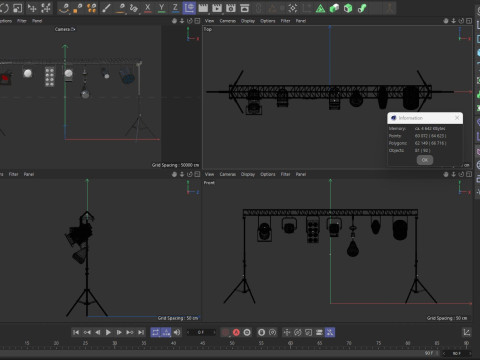This screenshot has width=480, height=360.
Task: Maximize the perspective camera viewport
Action: tap(197, 21)
